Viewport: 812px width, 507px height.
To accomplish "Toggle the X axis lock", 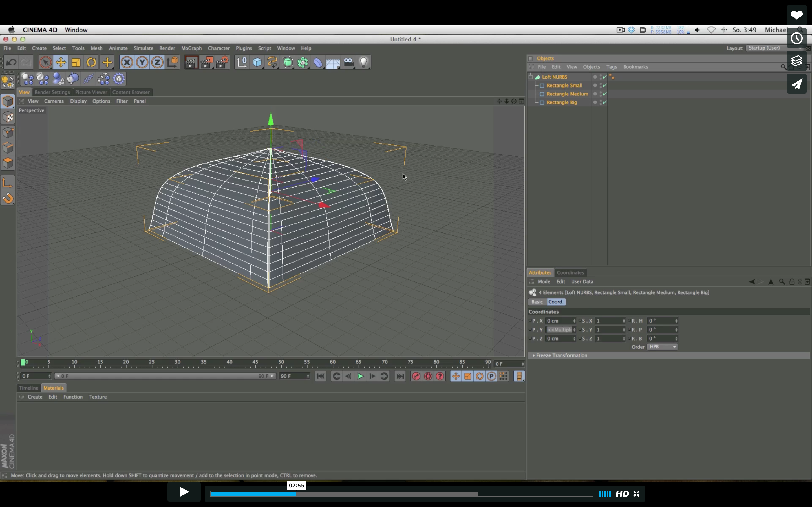I will (127, 62).
